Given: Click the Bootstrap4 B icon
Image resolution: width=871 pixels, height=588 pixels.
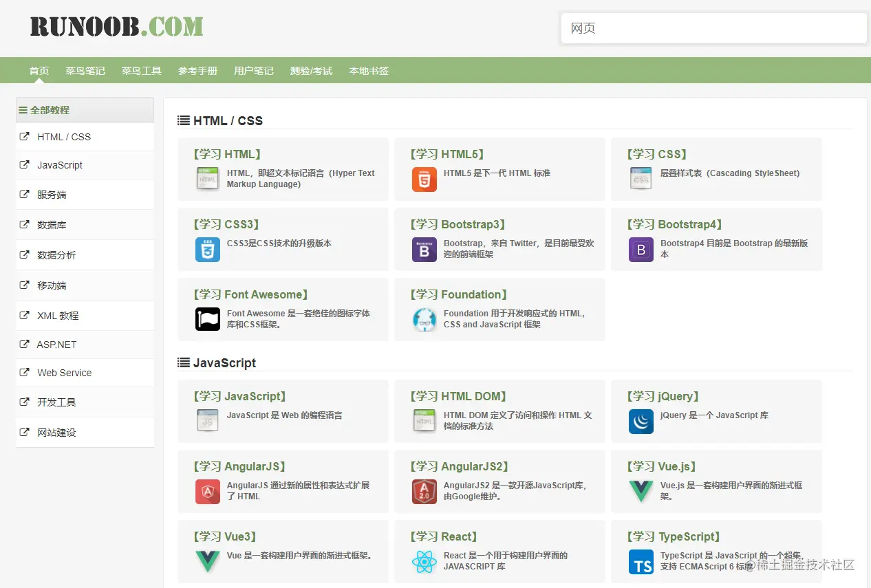Looking at the screenshot, I should tap(641, 249).
